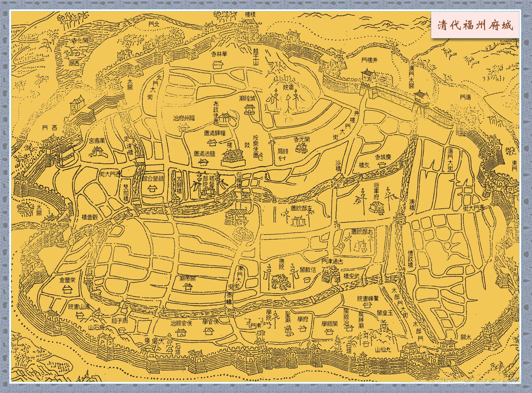Click the 古通津門 gate building icon

tap(331, 275)
